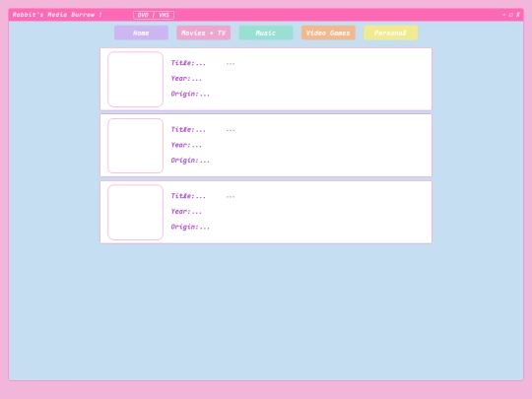The width and height of the screenshot is (532, 399).
Task: Click the small "..." beside Title in third card
Action: [x=231, y=196]
